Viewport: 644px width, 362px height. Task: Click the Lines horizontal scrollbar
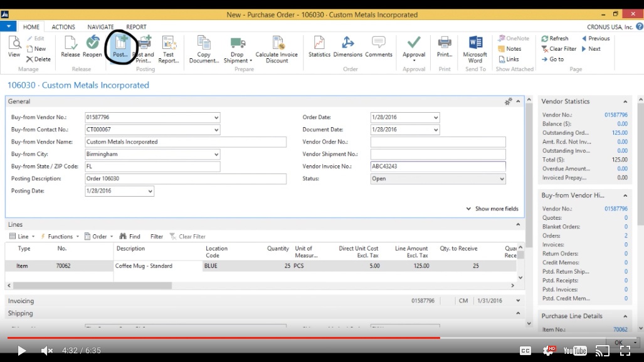click(92, 285)
